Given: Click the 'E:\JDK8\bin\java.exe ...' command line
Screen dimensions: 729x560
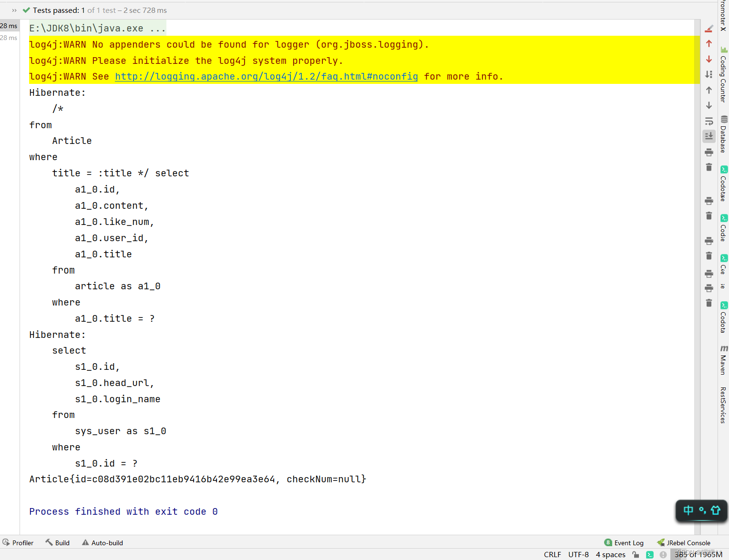Looking at the screenshot, I should (97, 29).
